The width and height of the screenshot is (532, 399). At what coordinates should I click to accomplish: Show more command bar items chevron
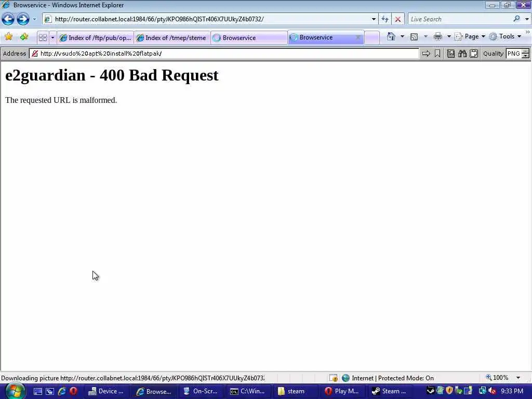point(528,32)
